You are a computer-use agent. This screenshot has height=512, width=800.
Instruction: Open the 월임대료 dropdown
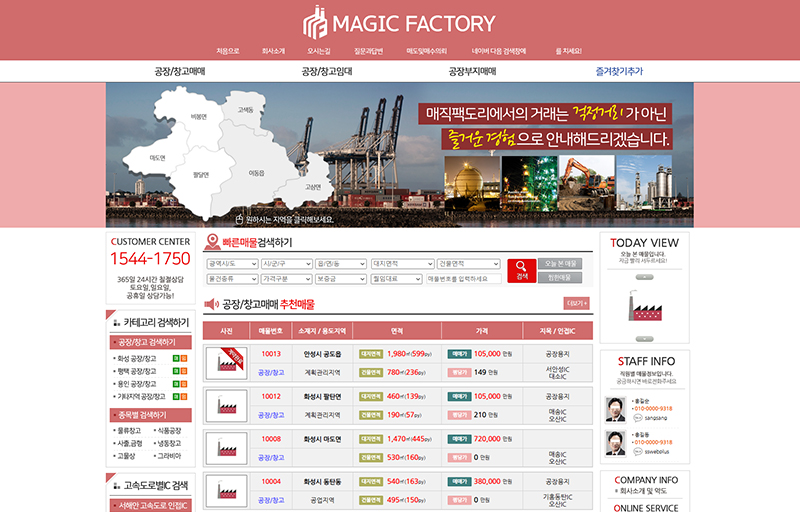pos(396,279)
